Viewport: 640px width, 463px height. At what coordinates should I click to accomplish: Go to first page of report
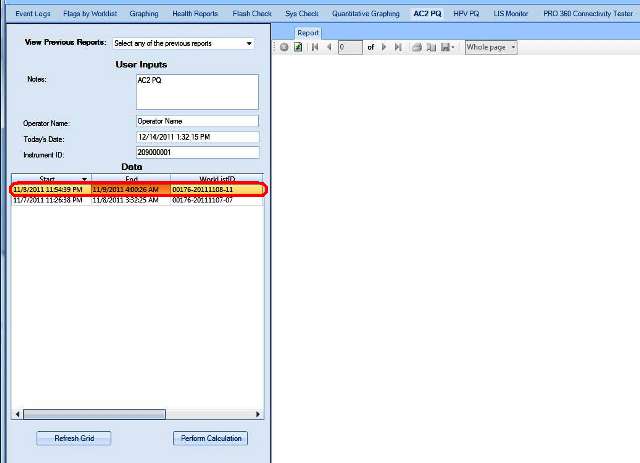(x=316, y=47)
